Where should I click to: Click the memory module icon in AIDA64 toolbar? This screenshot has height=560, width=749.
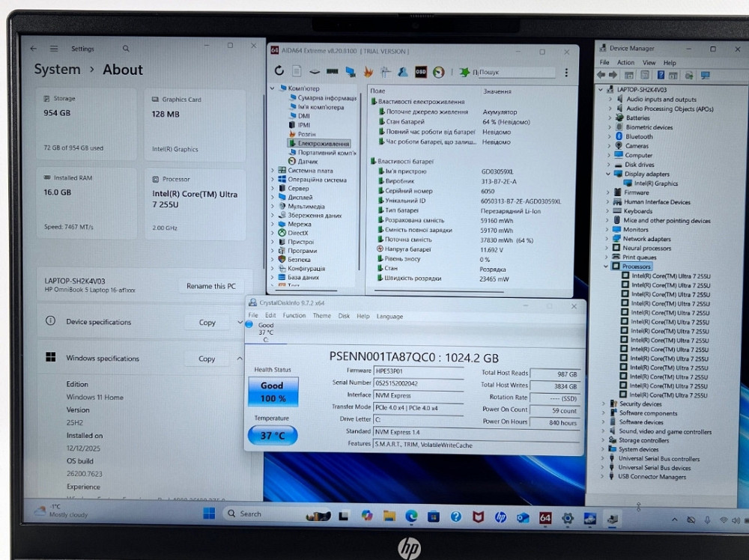click(x=331, y=73)
